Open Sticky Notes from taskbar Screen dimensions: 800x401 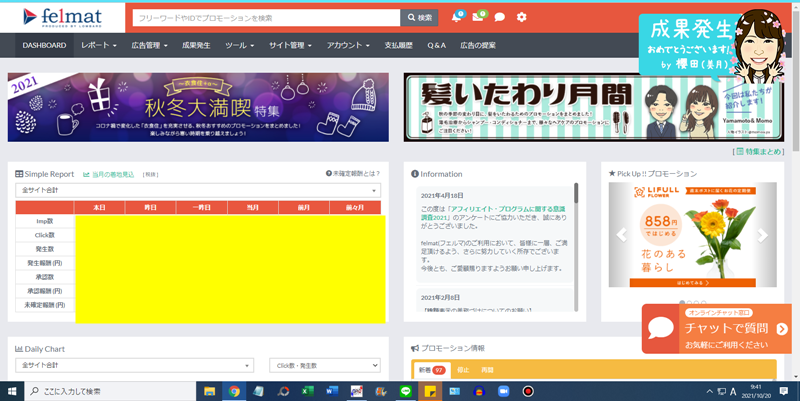pos(430,391)
